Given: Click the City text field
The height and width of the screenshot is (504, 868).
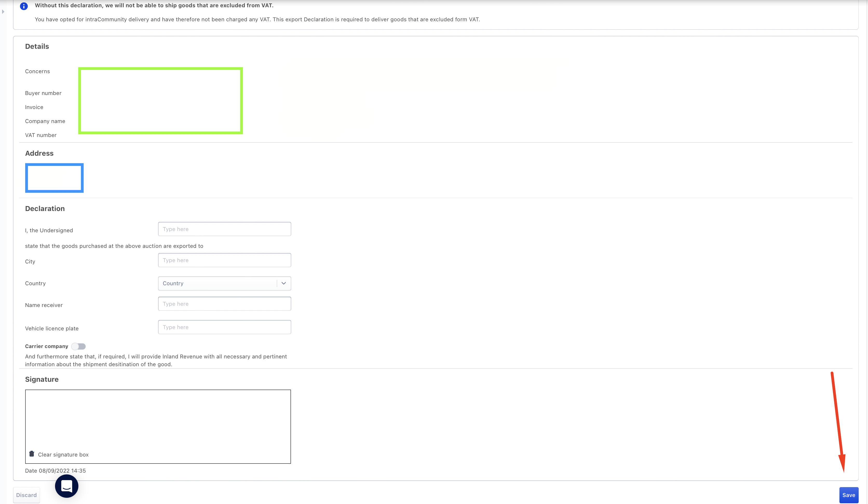Looking at the screenshot, I should [224, 260].
